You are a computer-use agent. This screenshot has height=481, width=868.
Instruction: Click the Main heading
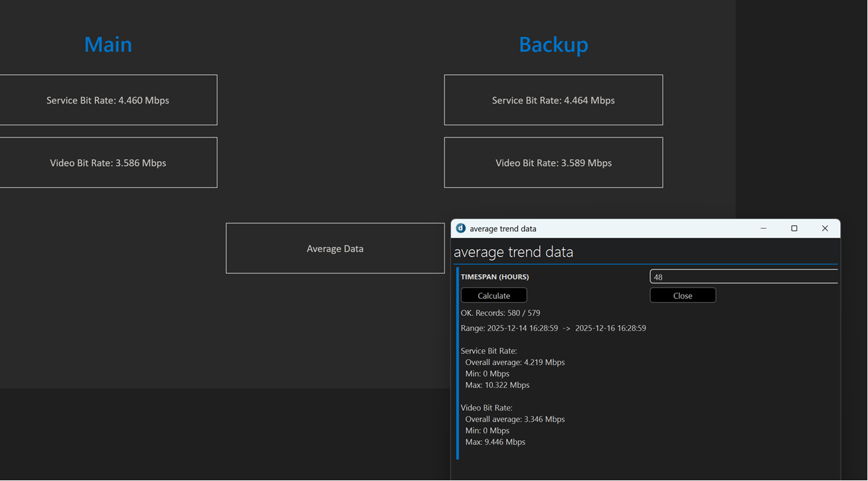(108, 44)
